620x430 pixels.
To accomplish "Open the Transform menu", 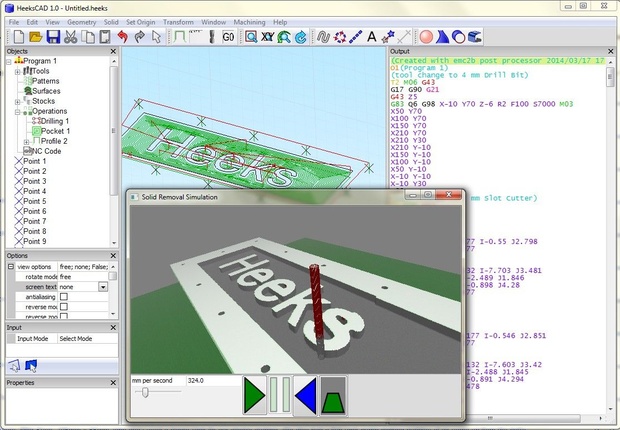I will [178, 22].
